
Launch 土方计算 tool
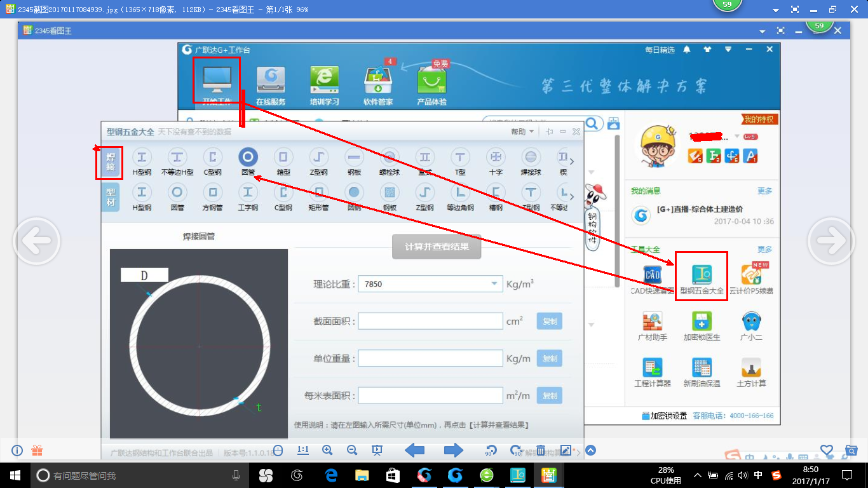tap(751, 373)
